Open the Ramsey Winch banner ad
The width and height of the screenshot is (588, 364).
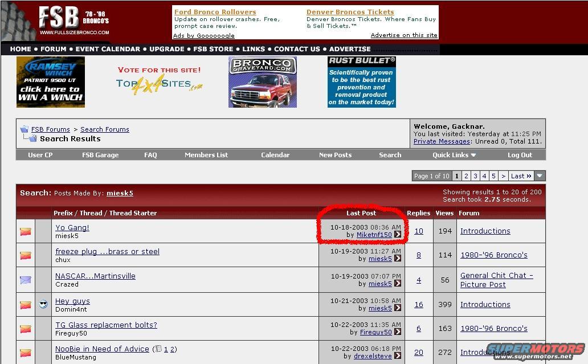pos(51,82)
